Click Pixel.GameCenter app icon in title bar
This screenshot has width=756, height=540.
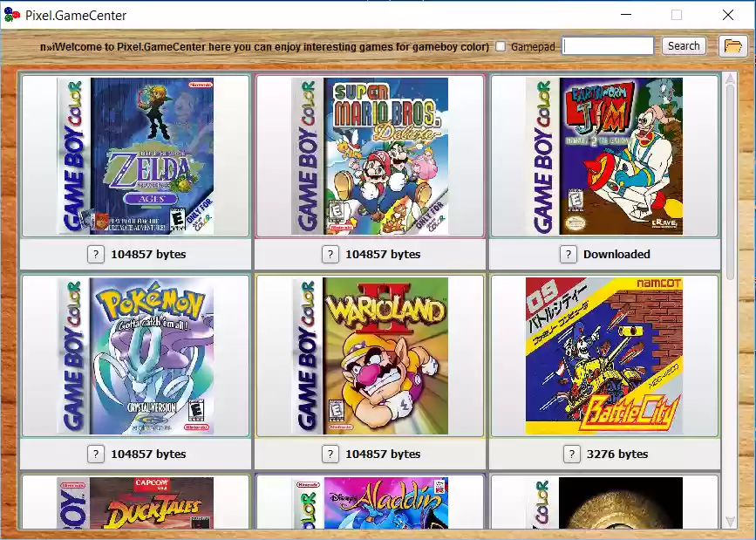point(11,15)
